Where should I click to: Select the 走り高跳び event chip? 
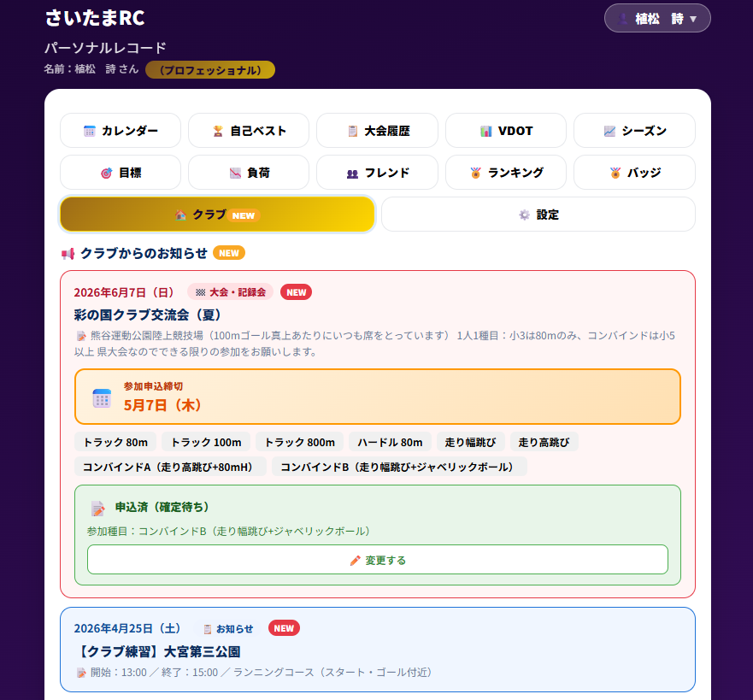coord(544,442)
